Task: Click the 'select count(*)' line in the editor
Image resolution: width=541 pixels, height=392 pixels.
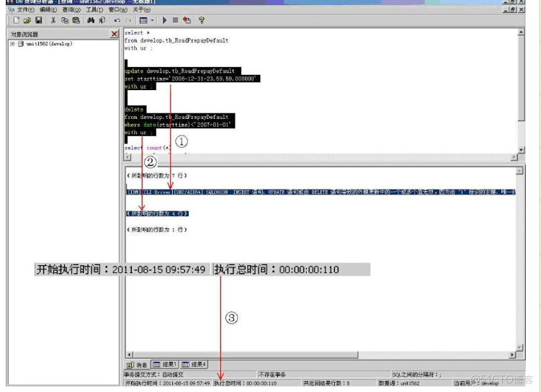Action: [148, 148]
